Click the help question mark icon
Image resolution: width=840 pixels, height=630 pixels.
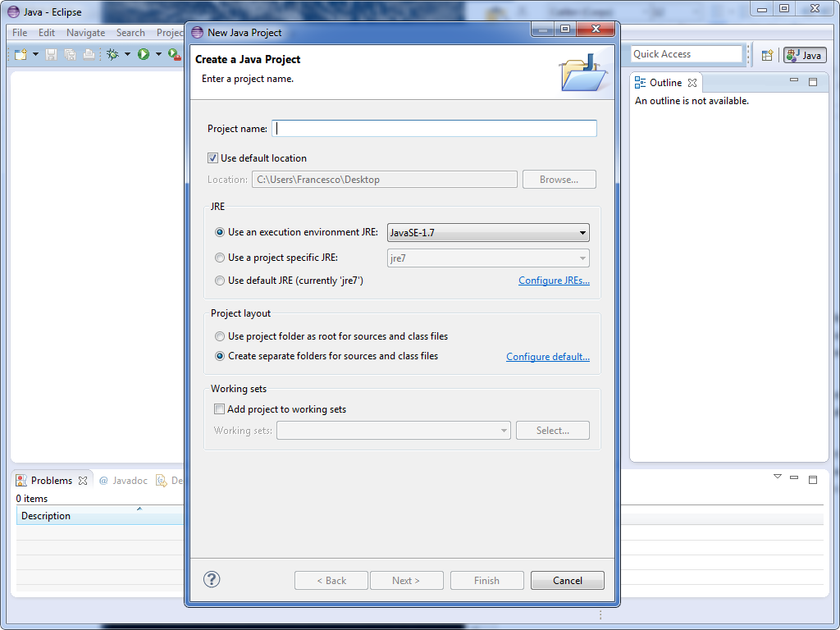click(x=212, y=579)
